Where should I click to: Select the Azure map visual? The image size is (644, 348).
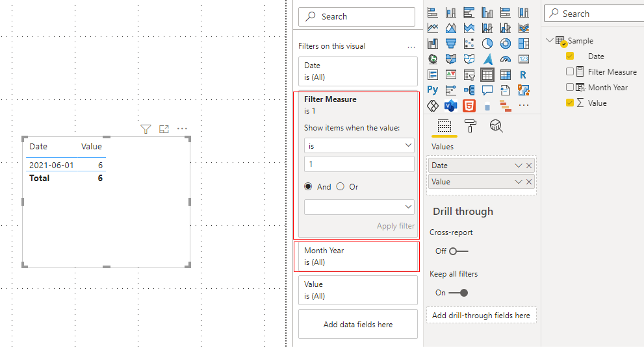click(x=487, y=59)
